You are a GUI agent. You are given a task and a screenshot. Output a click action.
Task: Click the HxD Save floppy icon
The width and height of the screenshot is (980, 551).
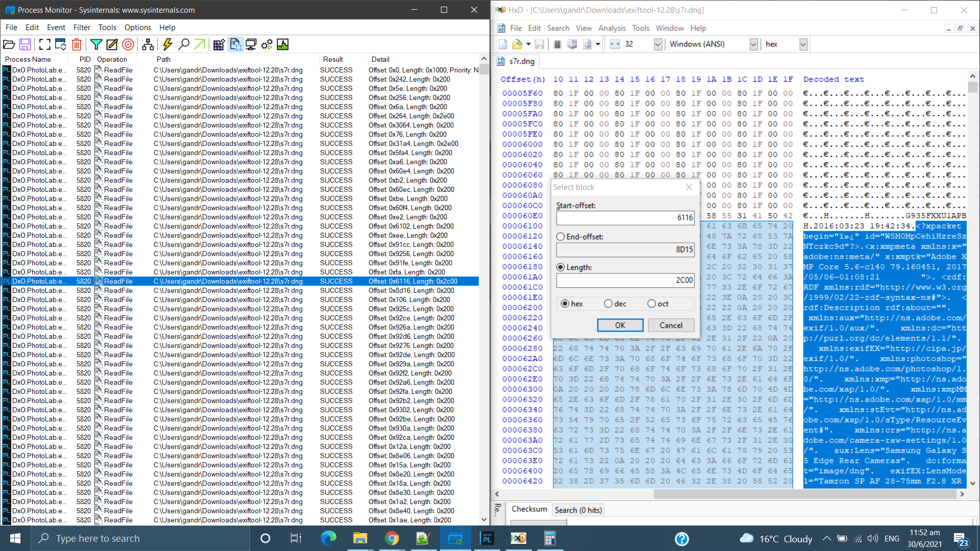540,44
